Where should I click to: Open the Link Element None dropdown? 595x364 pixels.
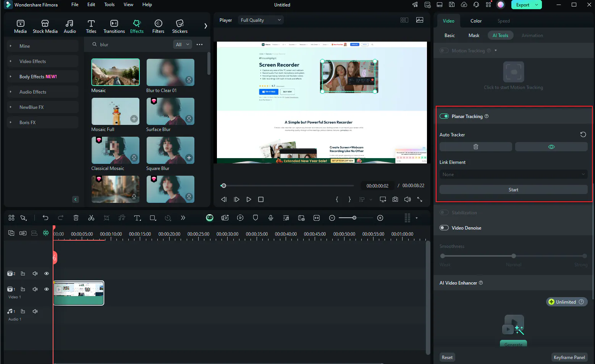(x=514, y=174)
